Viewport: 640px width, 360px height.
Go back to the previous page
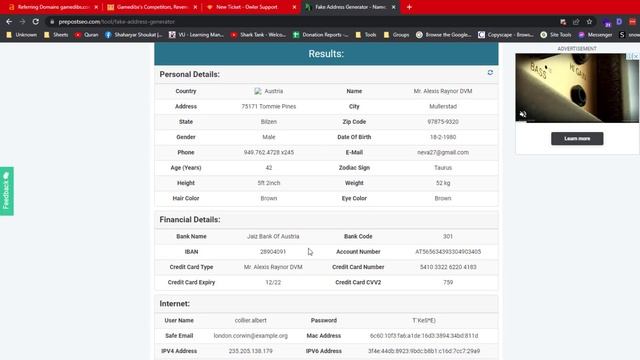(x=9, y=22)
